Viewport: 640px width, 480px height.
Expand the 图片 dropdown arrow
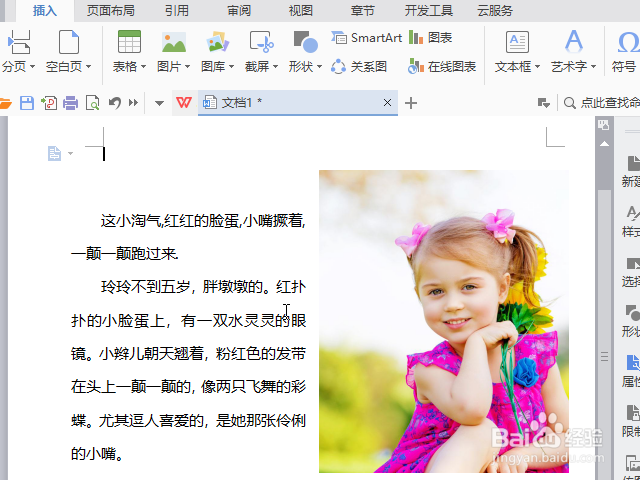(187, 67)
